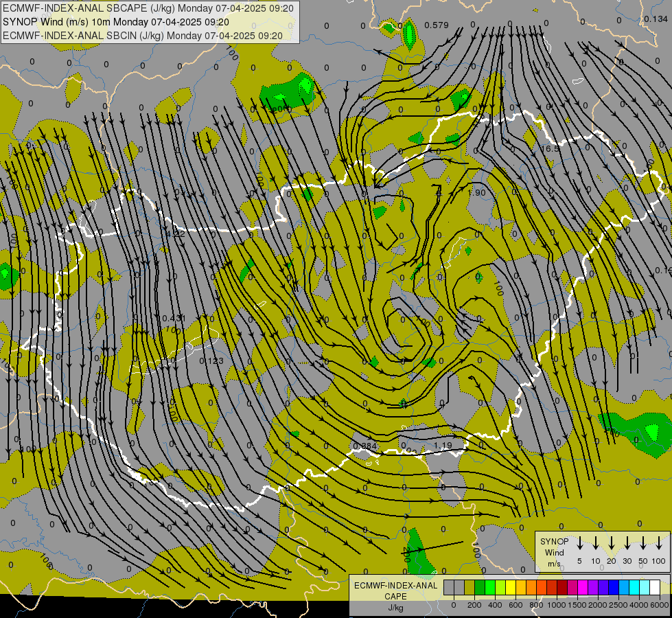Click the 2000 tick label under CAPE colorbar
The width and height of the screenshot is (672, 618).
coord(598,605)
